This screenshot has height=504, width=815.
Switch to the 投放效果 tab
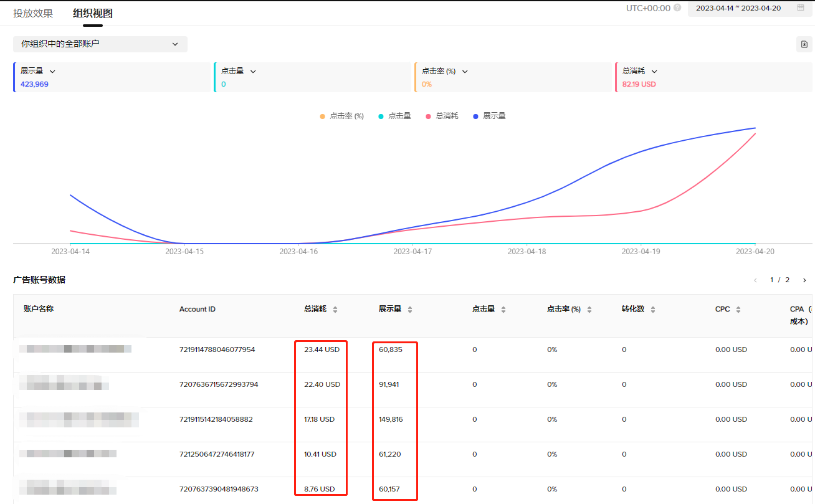tap(33, 13)
